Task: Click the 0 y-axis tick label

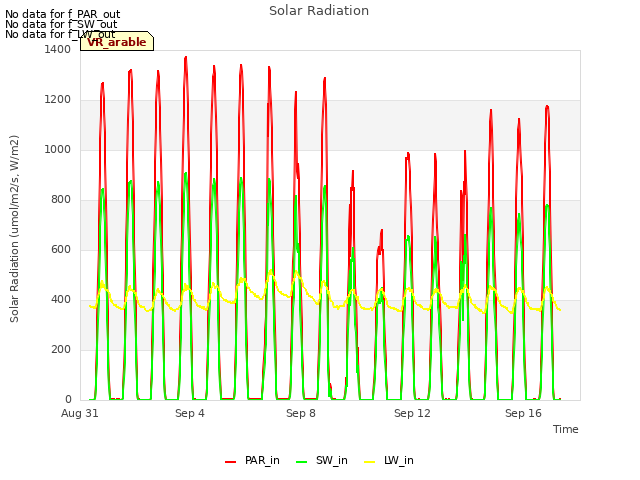Action: pyautogui.click(x=68, y=400)
